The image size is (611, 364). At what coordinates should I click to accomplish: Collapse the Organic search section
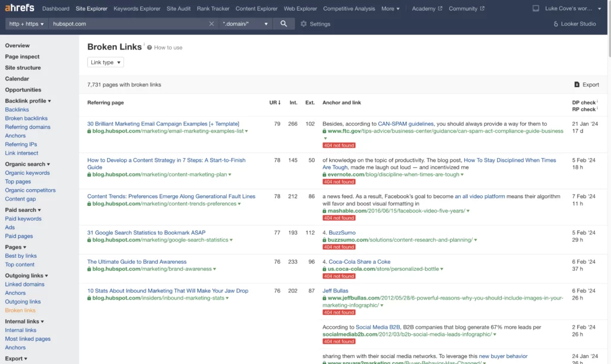27,164
